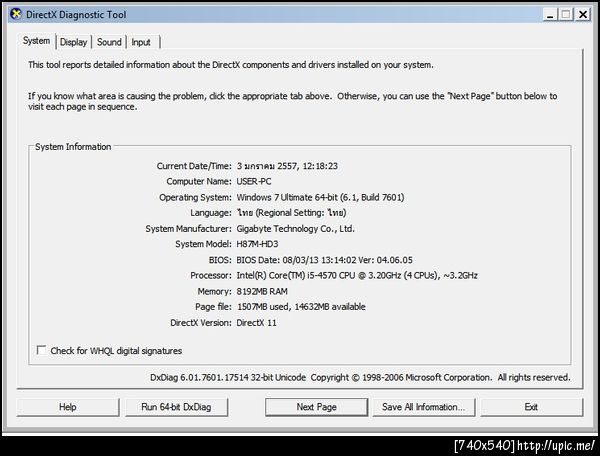Launch Run 64-bit DxDiag

pos(176,407)
